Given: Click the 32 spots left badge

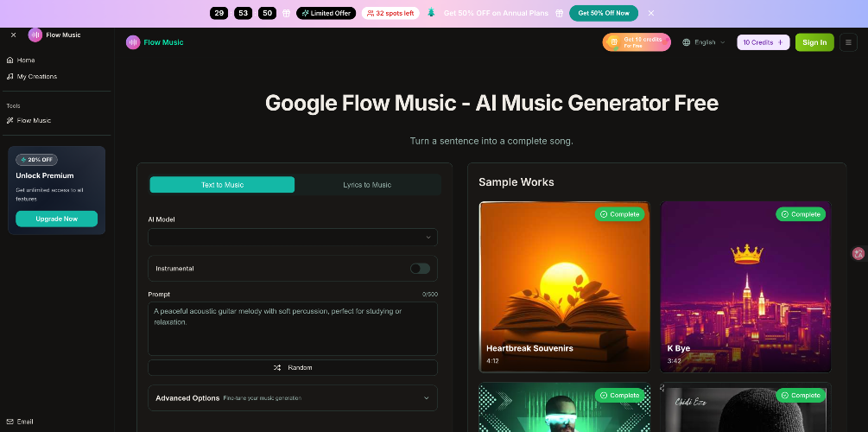Looking at the screenshot, I should (390, 13).
